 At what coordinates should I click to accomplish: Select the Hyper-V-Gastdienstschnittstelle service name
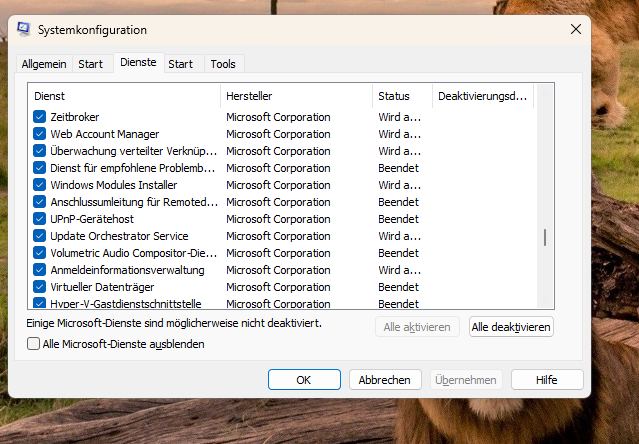pos(126,303)
